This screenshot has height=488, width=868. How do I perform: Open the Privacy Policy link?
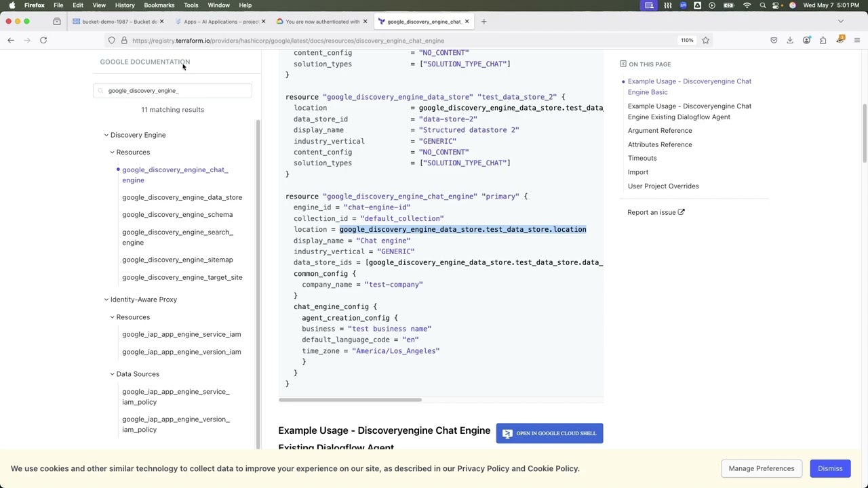point(483,469)
